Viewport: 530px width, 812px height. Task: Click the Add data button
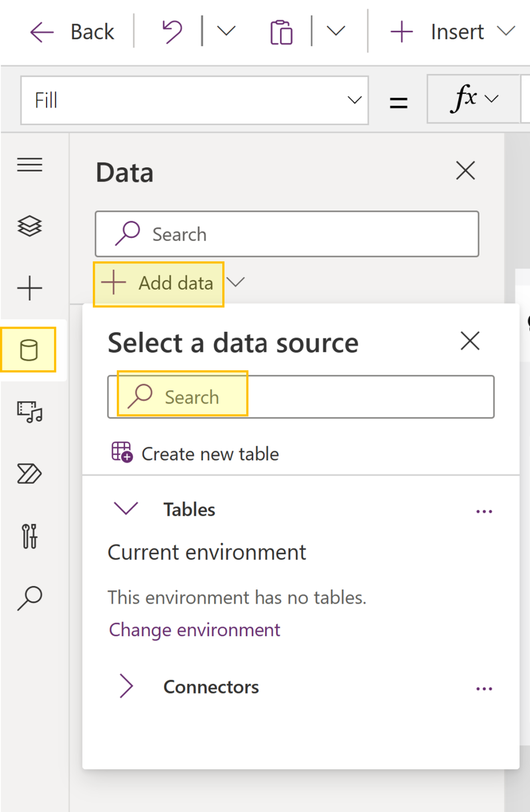click(159, 283)
